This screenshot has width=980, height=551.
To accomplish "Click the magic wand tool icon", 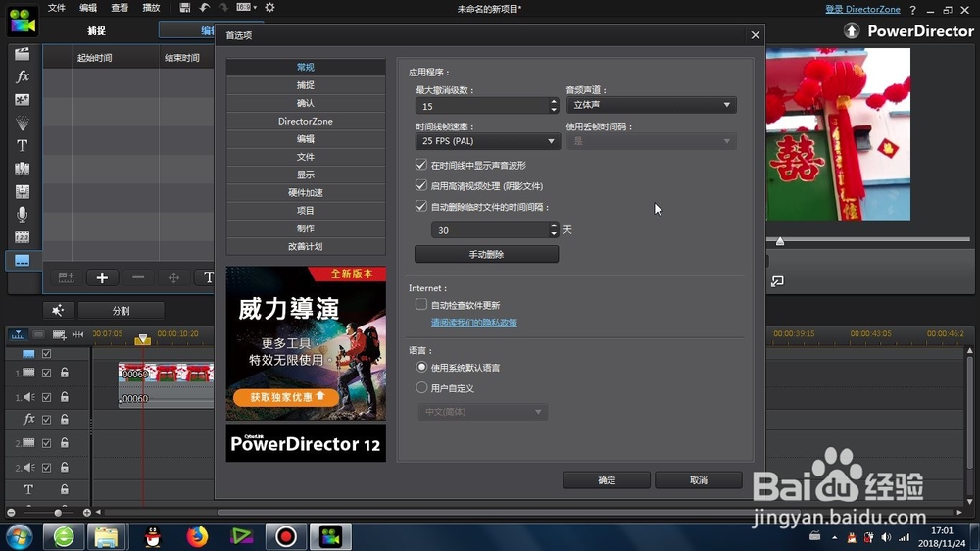I will pos(58,310).
